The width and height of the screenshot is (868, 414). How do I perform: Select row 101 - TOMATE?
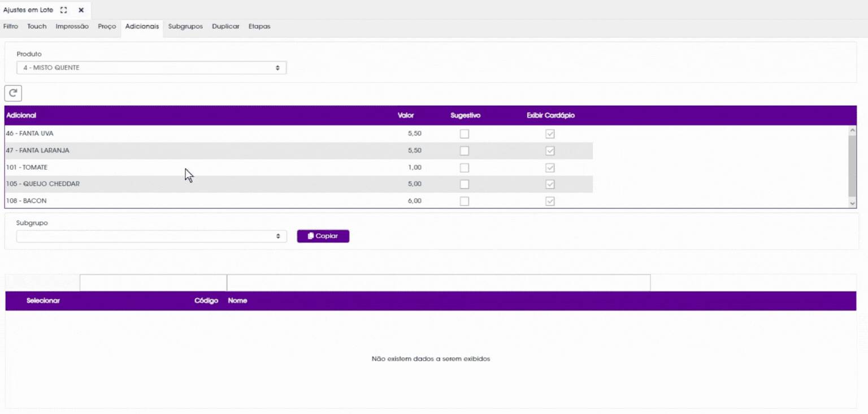click(x=299, y=168)
